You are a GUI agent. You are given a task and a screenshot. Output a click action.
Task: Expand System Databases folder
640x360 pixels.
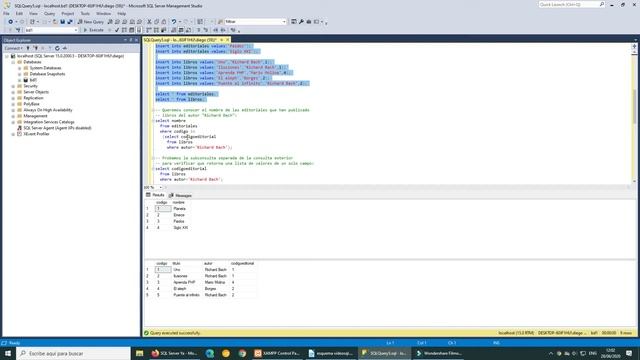coord(19,68)
